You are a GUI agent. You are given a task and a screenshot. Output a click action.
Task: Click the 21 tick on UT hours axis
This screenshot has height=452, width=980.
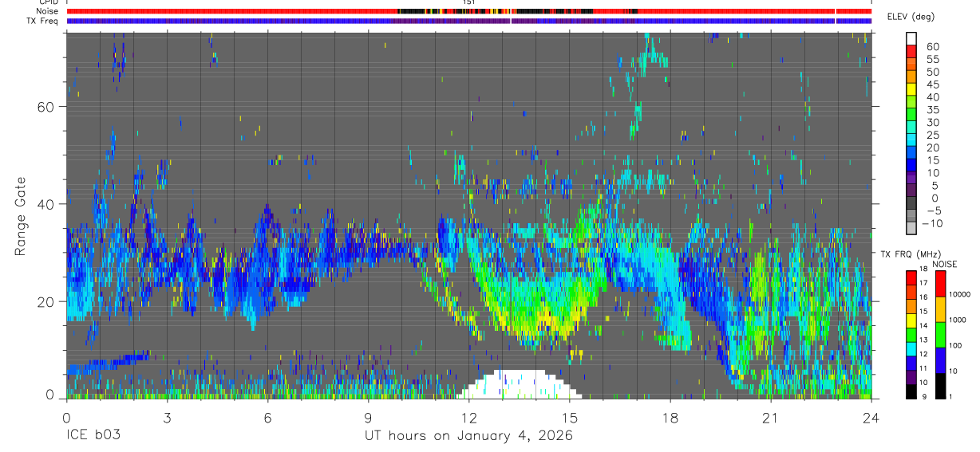[771, 417]
